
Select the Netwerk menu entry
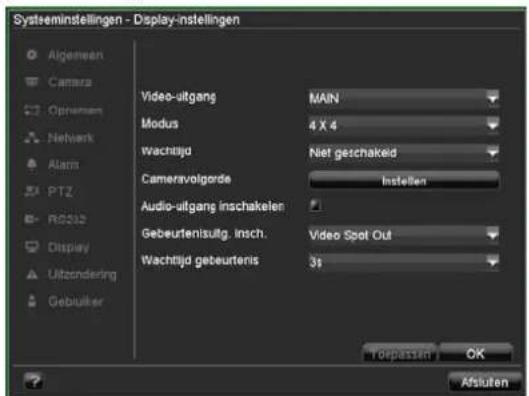point(71,138)
